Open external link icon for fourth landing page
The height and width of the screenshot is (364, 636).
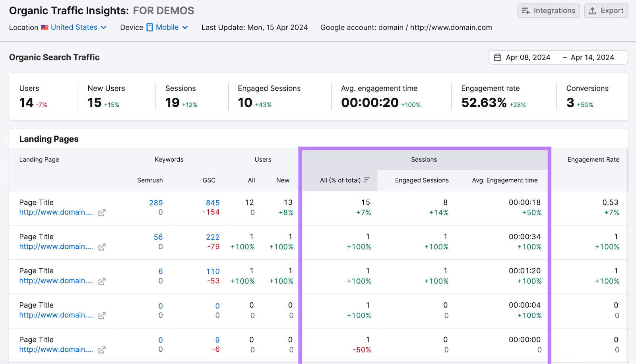(x=102, y=316)
